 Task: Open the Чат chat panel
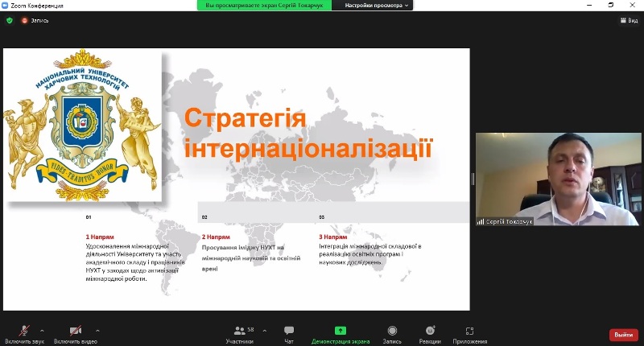(x=289, y=335)
